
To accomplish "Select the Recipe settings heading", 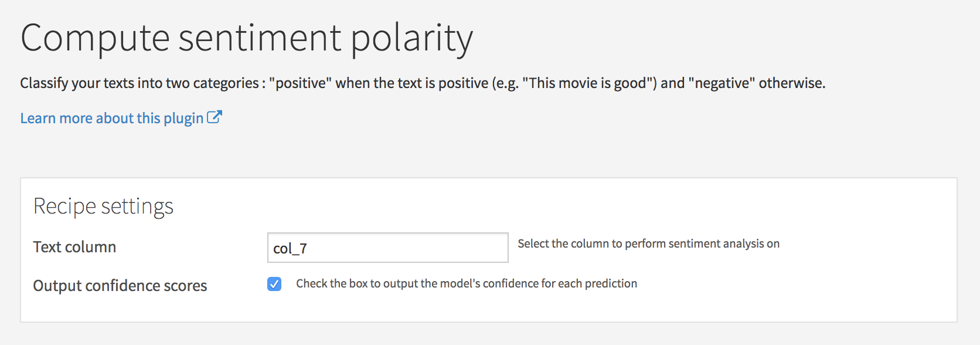I will click(x=103, y=206).
